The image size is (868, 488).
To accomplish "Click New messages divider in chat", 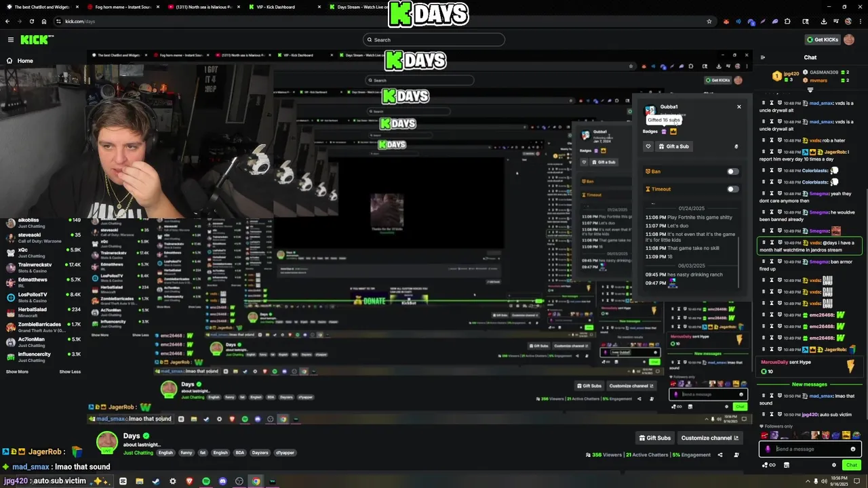I will [x=810, y=384].
